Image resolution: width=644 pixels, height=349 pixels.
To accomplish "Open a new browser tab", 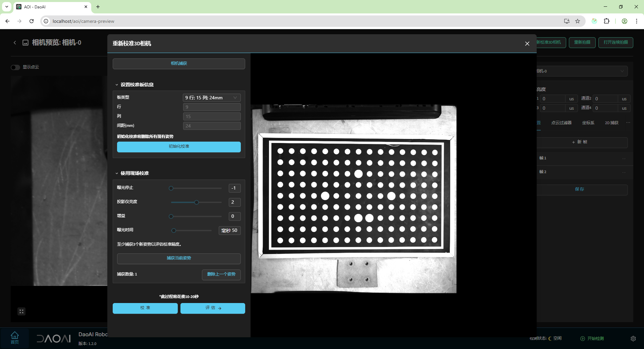I will coord(98,7).
